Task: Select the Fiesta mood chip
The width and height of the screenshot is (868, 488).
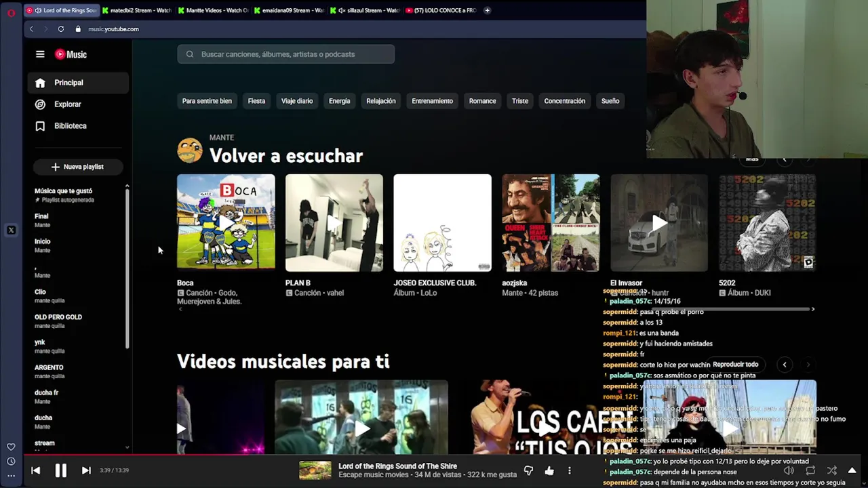Action: click(x=256, y=101)
